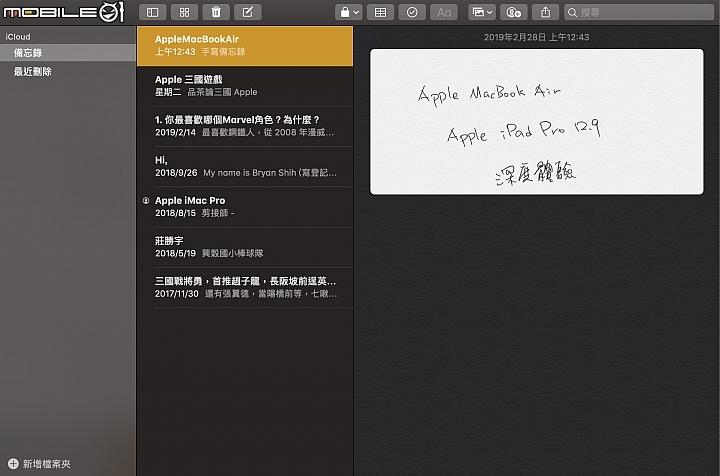The image size is (720, 476).
Task: Add a new folder with 新增檔案夾
Action: (39, 464)
